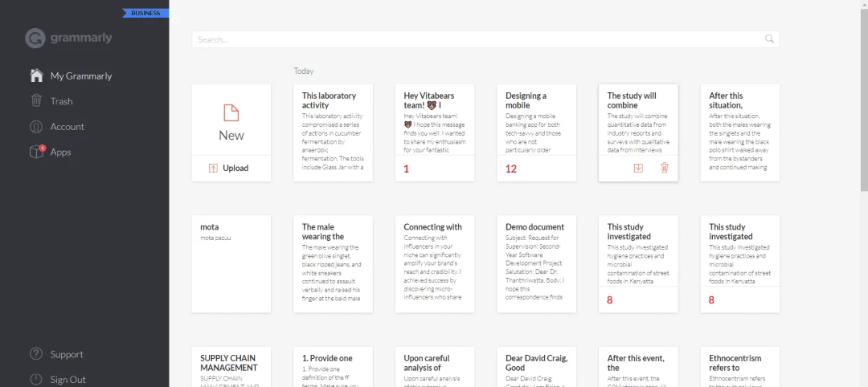Click the Sign Out power icon
The image size is (868, 387).
click(36, 380)
